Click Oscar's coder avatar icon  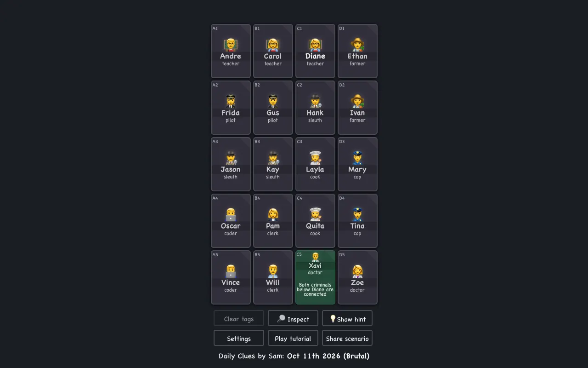231,214
